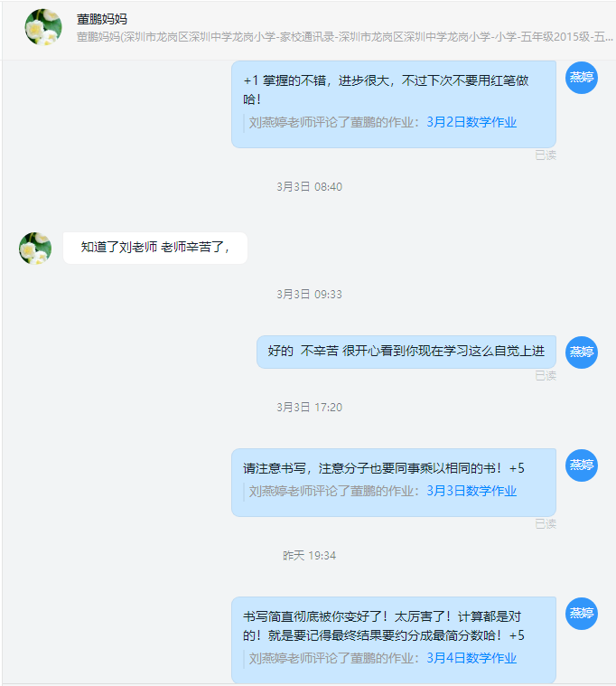Click the 已读 status under 不辛苦 message
The image size is (616, 686).
click(546, 376)
